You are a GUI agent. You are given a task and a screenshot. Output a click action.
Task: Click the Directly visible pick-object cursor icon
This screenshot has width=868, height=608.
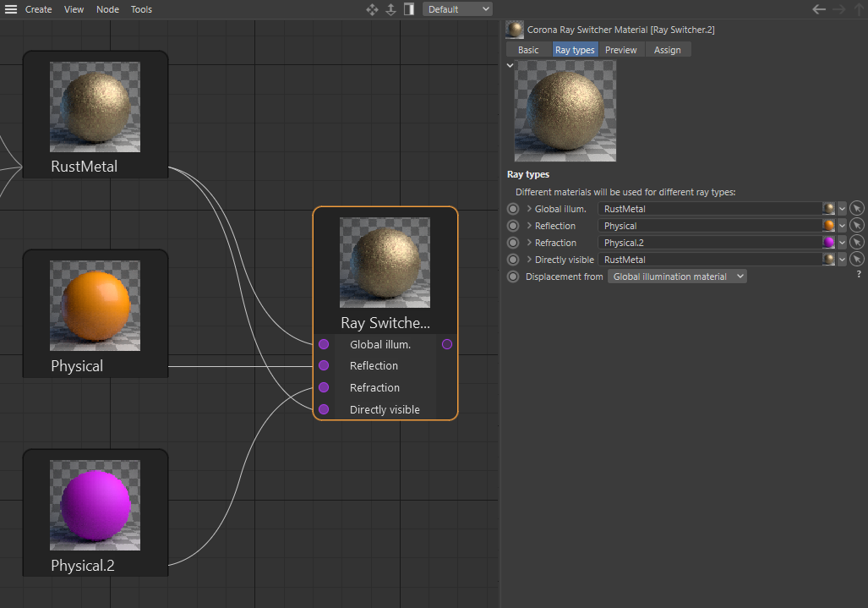[856, 259]
